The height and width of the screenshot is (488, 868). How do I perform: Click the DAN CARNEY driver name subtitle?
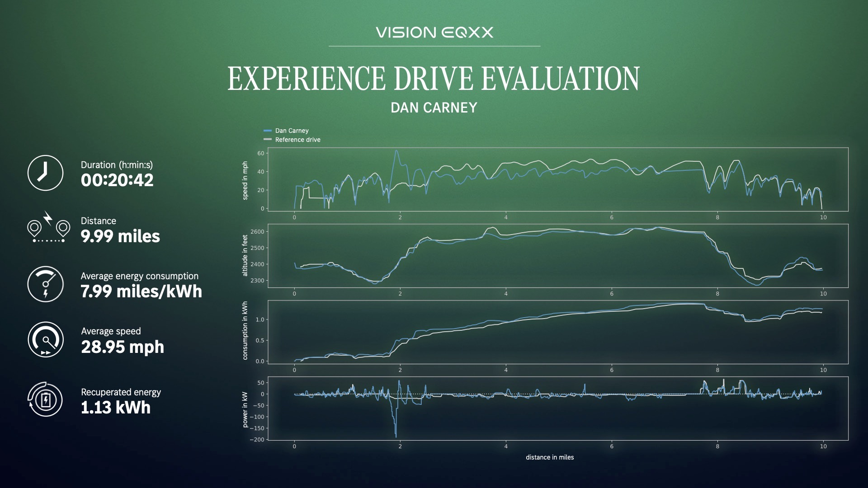tap(434, 108)
